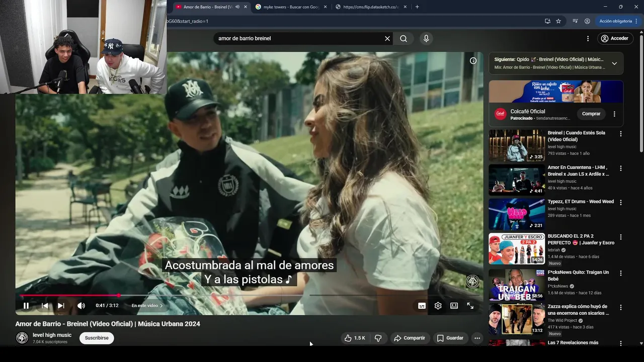Enter fullscreen mode

point(470,306)
